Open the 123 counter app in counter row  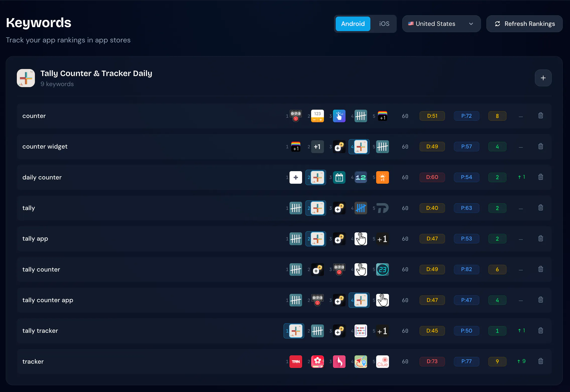(317, 116)
